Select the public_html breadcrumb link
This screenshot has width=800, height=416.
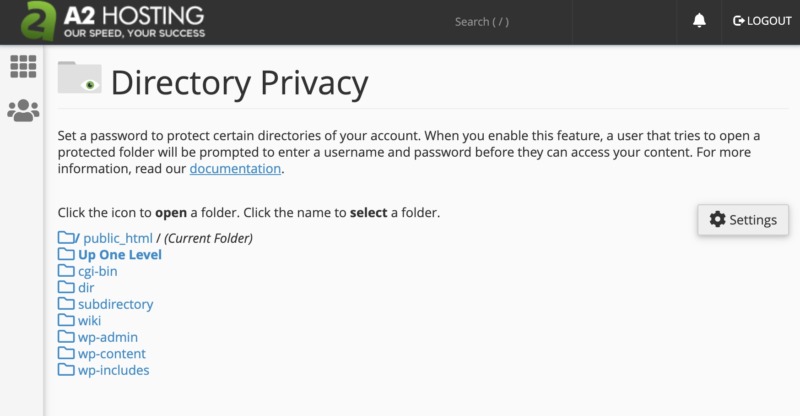pos(116,238)
